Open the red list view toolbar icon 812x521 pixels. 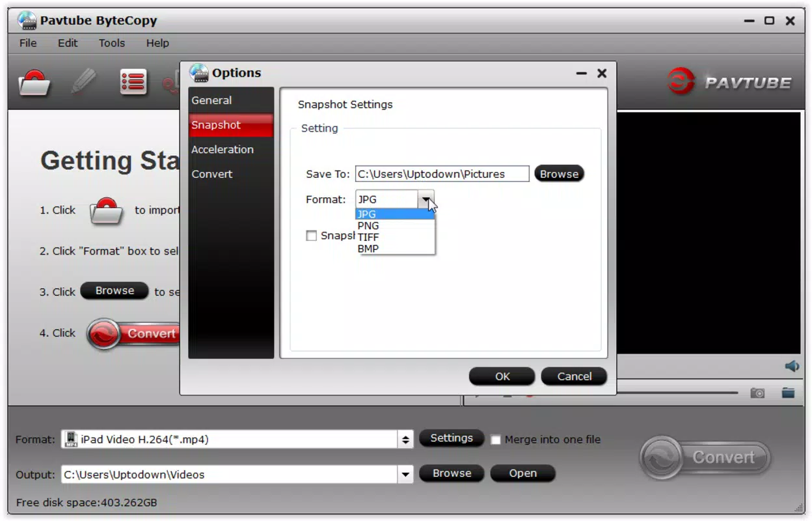pyautogui.click(x=133, y=82)
